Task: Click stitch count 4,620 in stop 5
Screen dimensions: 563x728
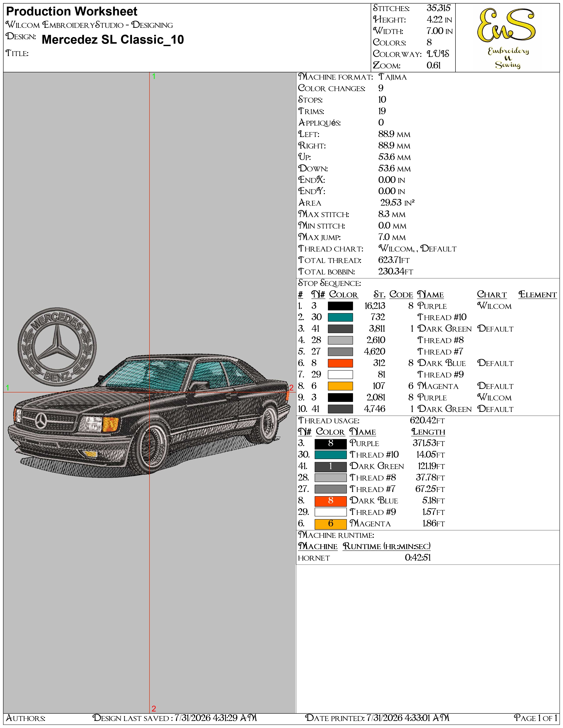Action: (375, 352)
